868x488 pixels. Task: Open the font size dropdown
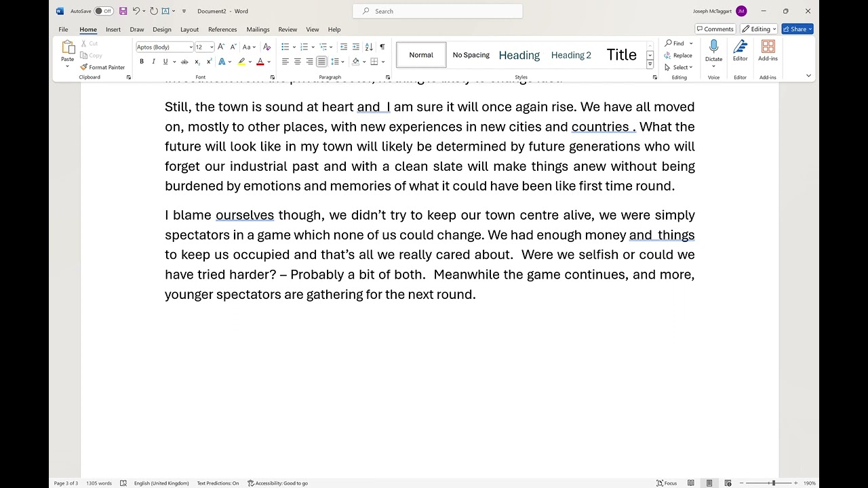[212, 47]
